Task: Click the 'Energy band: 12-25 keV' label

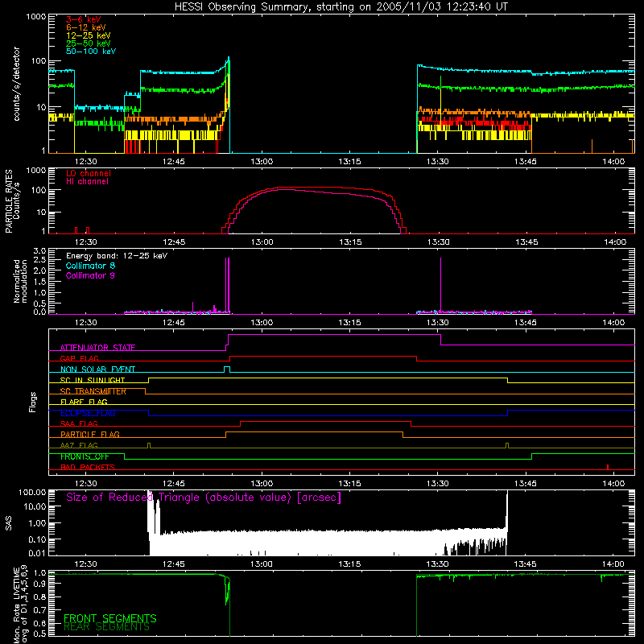Action: 117,256
